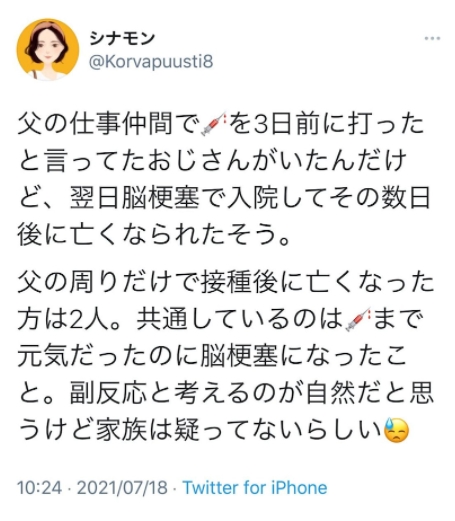
Task: Click the phrase 共通しているのは
Action: [240, 319]
